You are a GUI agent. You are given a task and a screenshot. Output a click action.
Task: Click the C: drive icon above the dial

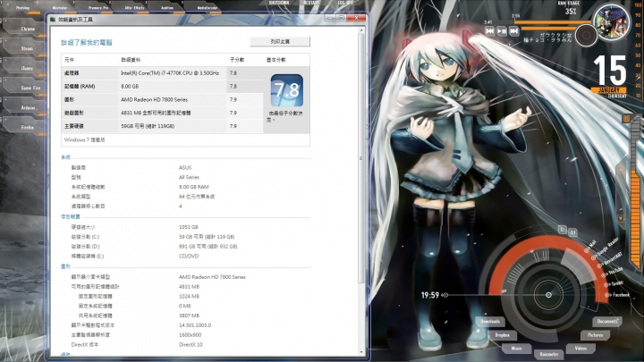click(563, 230)
